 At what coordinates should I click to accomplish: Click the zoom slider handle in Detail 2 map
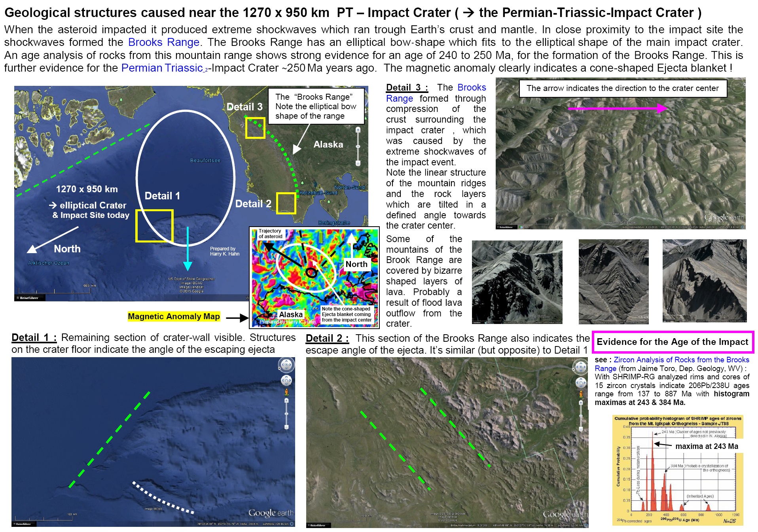(581, 415)
